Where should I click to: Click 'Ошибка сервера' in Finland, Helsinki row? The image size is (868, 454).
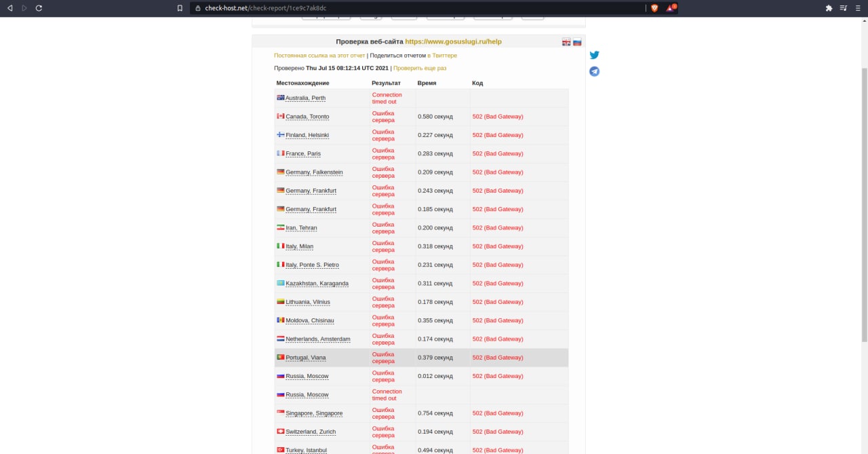(x=383, y=135)
